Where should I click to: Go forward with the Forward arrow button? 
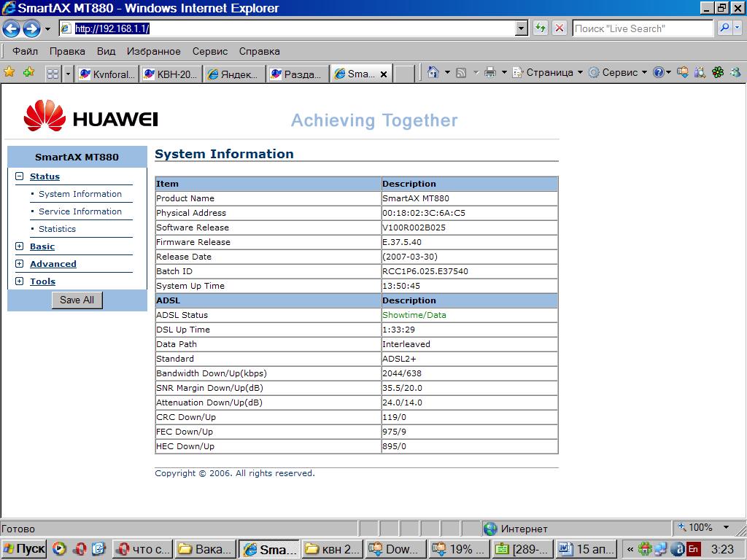(32, 28)
